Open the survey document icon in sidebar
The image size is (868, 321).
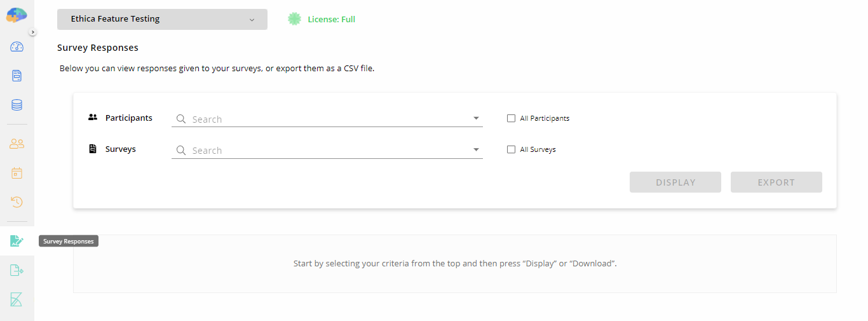pos(17,76)
